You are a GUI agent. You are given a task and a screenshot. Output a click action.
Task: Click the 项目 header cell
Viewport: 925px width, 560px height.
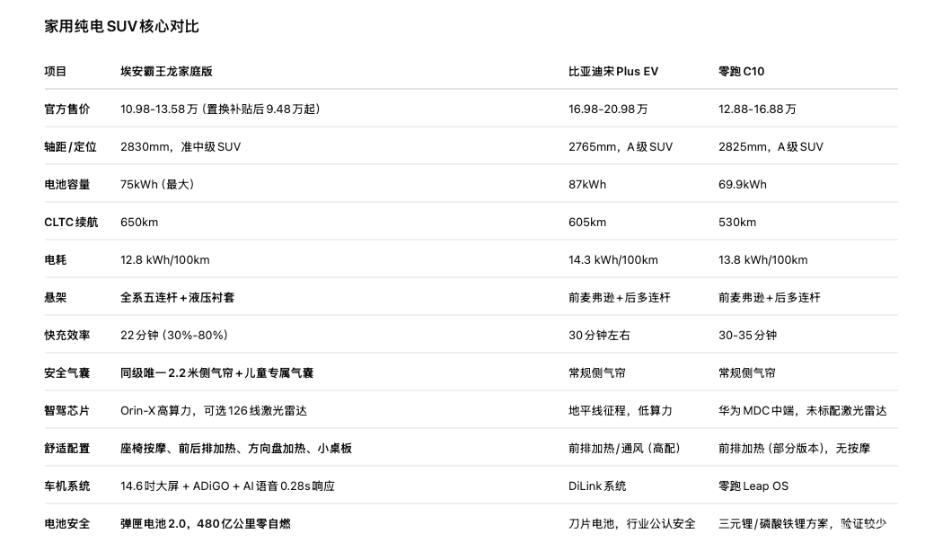tap(56, 72)
